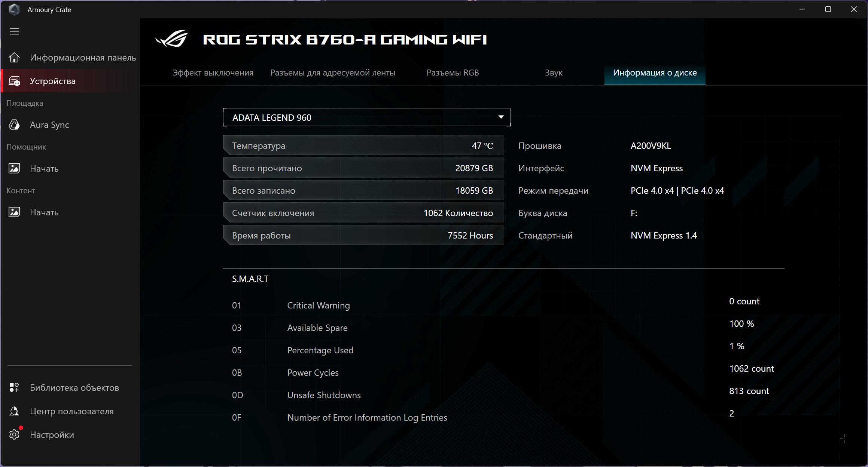Click firmware value A200V9KL
The height and width of the screenshot is (467, 868).
pyautogui.click(x=651, y=146)
